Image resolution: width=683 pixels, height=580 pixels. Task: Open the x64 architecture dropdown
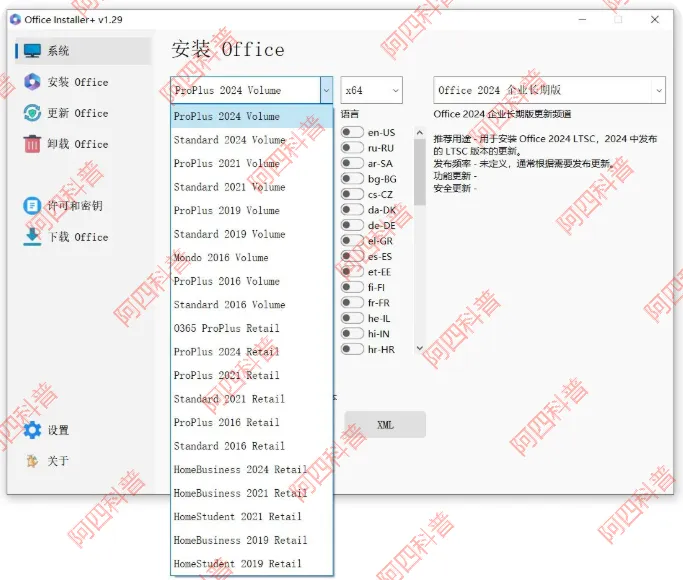[x=371, y=90]
